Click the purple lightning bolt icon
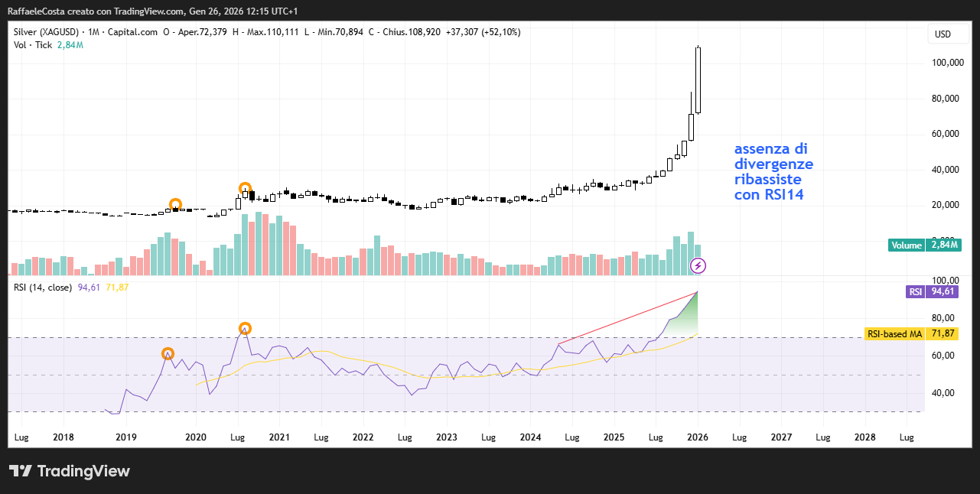Image resolution: width=980 pixels, height=494 pixels. click(x=698, y=266)
